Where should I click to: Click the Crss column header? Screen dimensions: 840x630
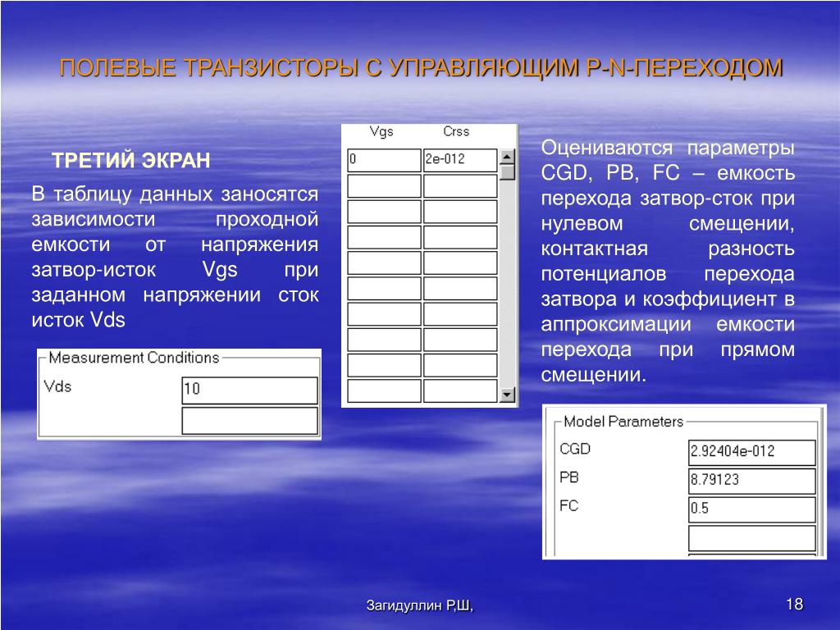[x=456, y=131]
